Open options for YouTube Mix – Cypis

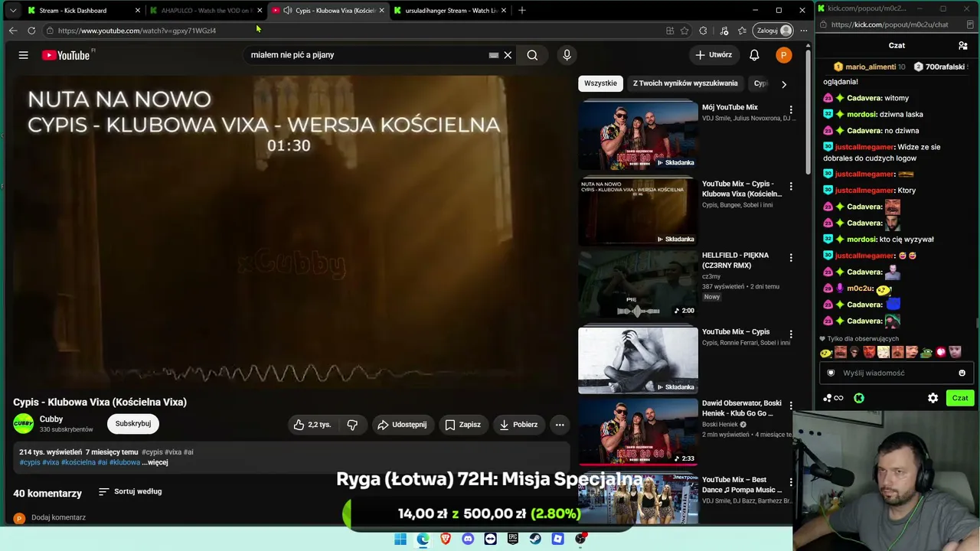(x=791, y=334)
